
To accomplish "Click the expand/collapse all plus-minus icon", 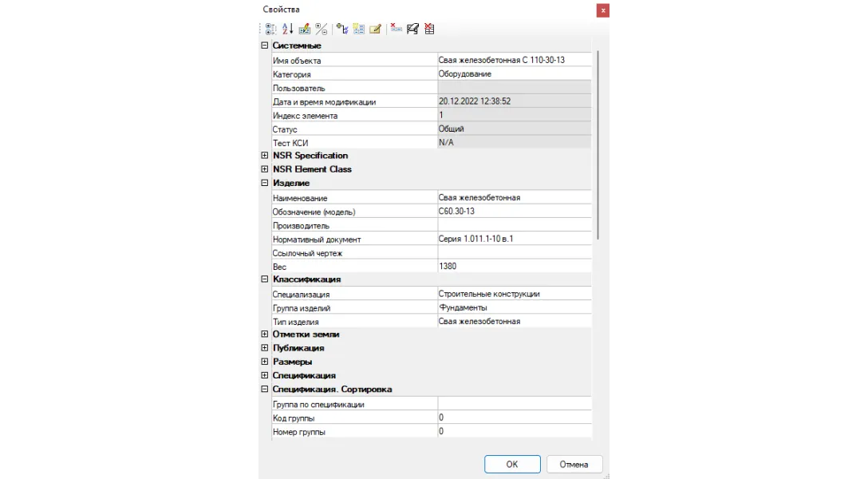I will (321, 29).
